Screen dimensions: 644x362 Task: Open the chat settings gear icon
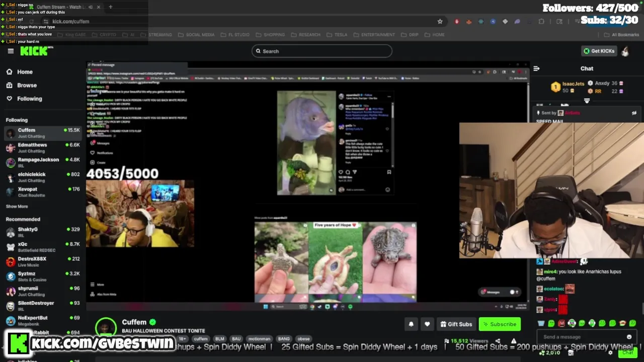[x=610, y=353]
